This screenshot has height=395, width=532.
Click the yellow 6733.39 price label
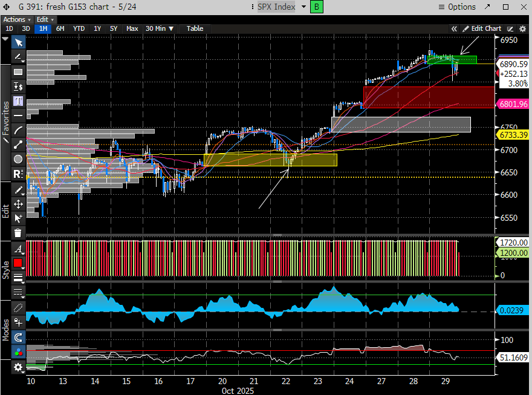[513, 135]
